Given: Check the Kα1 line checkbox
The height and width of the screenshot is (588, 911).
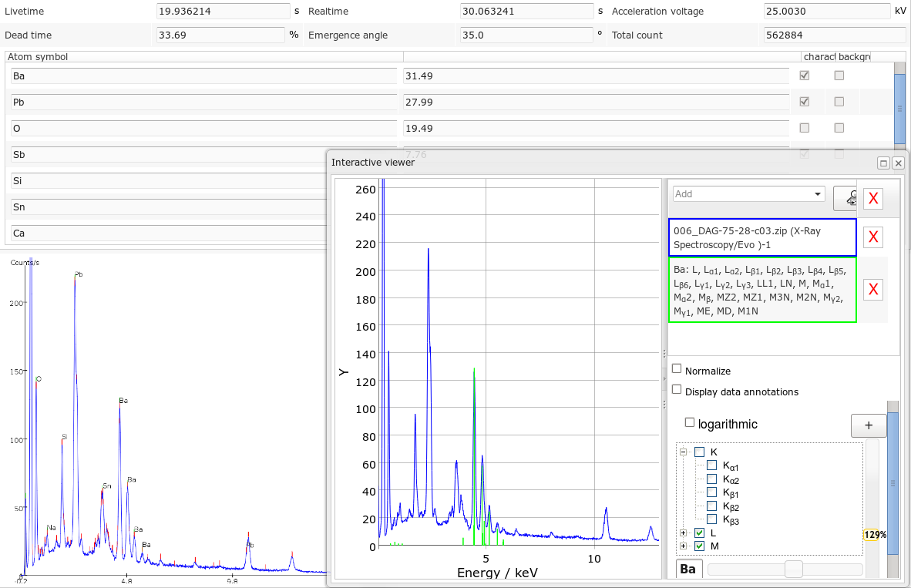Looking at the screenshot, I should coord(711,465).
